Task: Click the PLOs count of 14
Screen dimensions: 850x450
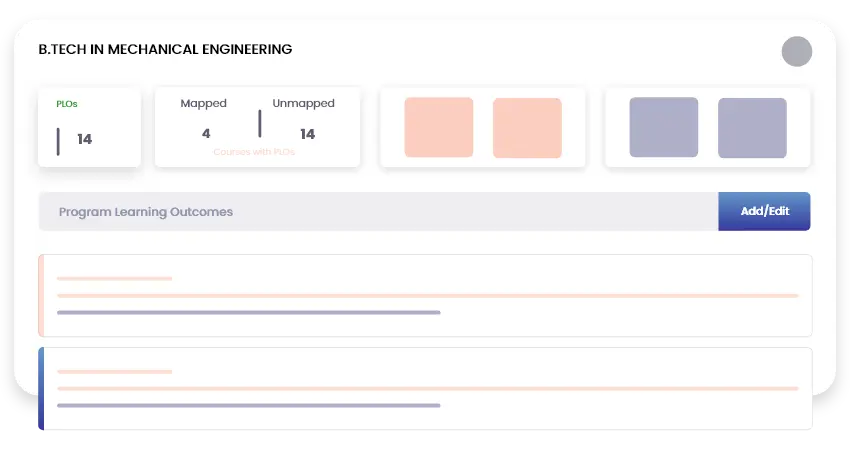Action: click(84, 139)
